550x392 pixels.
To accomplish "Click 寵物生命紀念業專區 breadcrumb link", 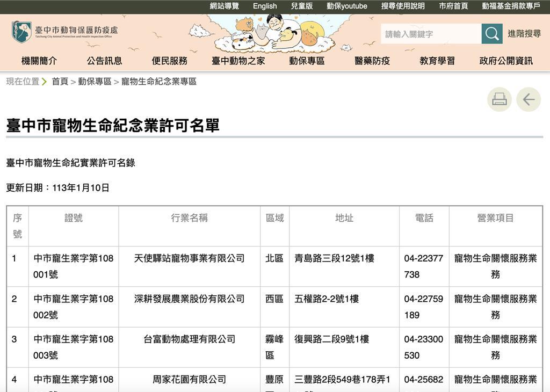I will pyautogui.click(x=159, y=81).
